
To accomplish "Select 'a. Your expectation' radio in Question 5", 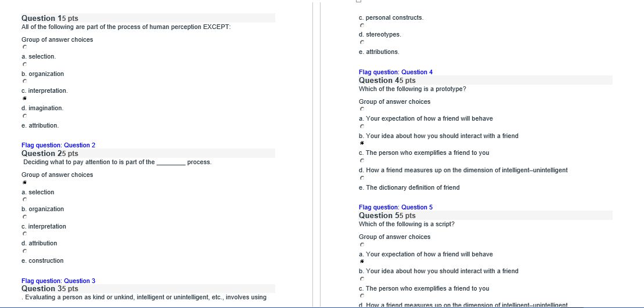I will coord(362,245).
